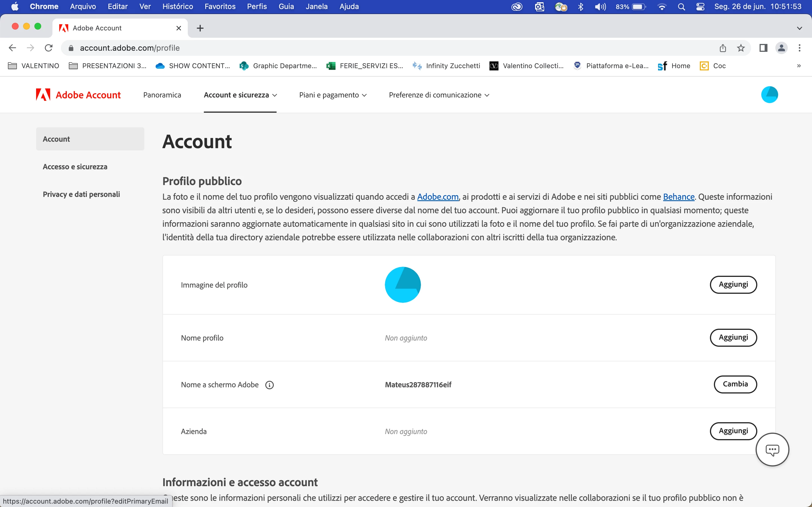Click the share icon in address bar

click(723, 48)
